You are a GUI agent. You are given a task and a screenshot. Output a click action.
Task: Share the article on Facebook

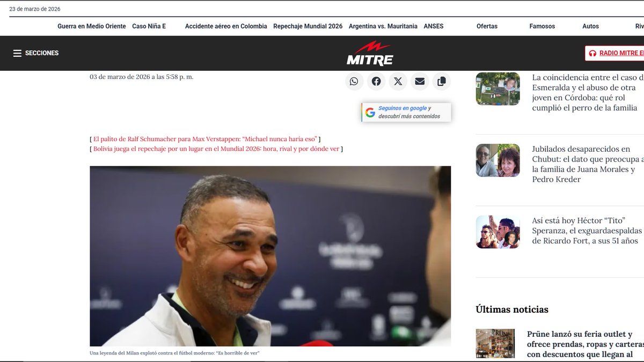point(376,81)
